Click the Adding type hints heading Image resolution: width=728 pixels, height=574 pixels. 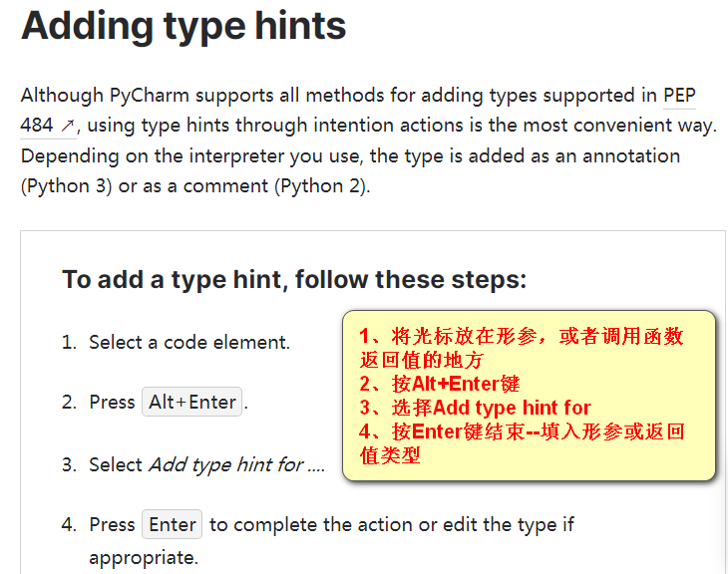(183, 26)
